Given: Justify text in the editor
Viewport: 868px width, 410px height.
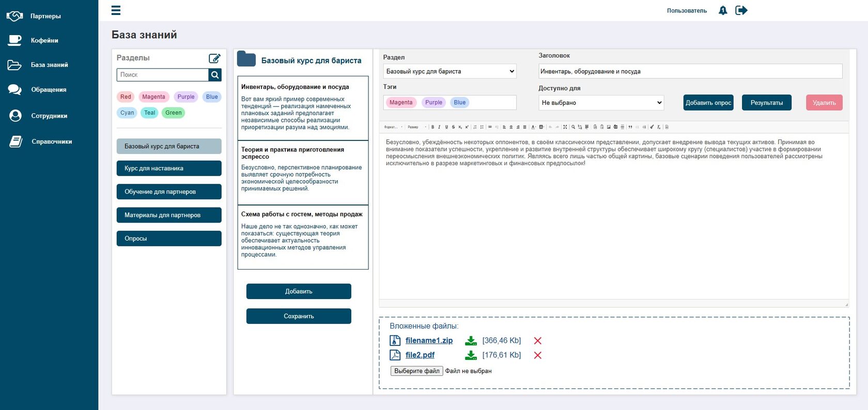Looking at the screenshot, I should (524, 127).
